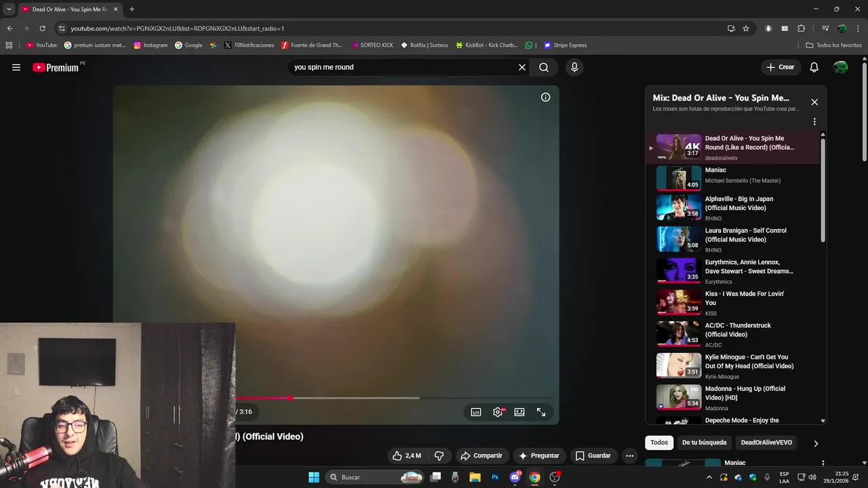
Task: Go to the YouTube Premium home logo
Action: pyautogui.click(x=57, y=67)
